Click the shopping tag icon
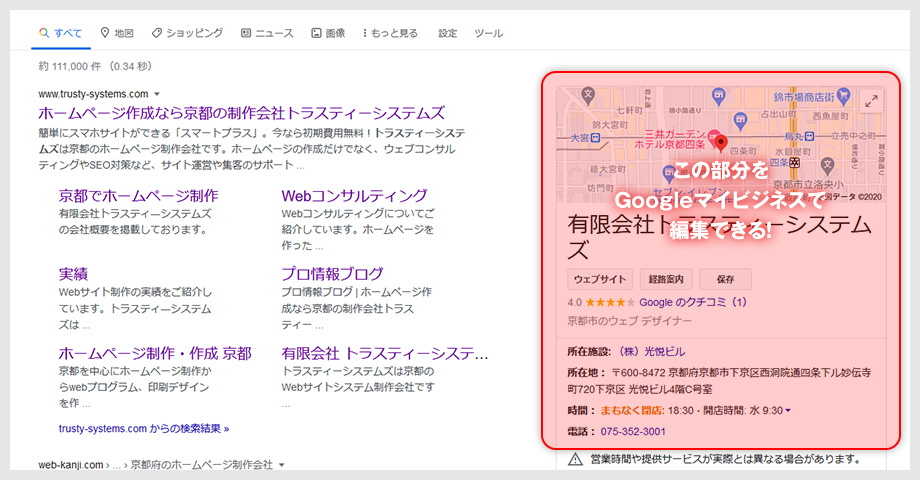 coord(157,33)
